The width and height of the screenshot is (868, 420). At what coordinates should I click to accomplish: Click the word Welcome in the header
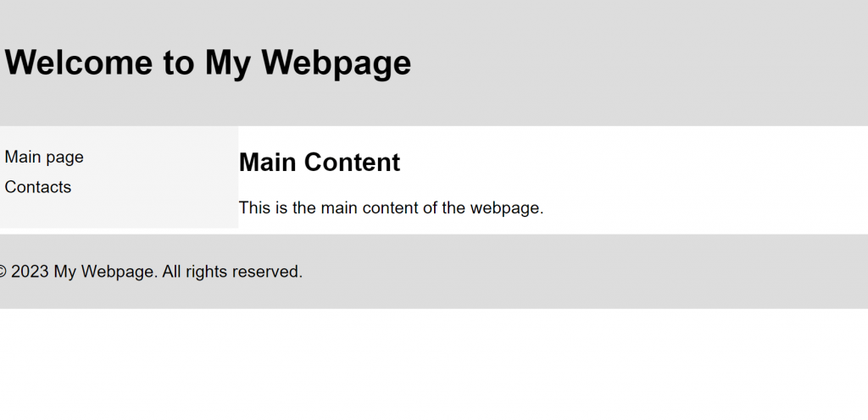pyautogui.click(x=79, y=62)
